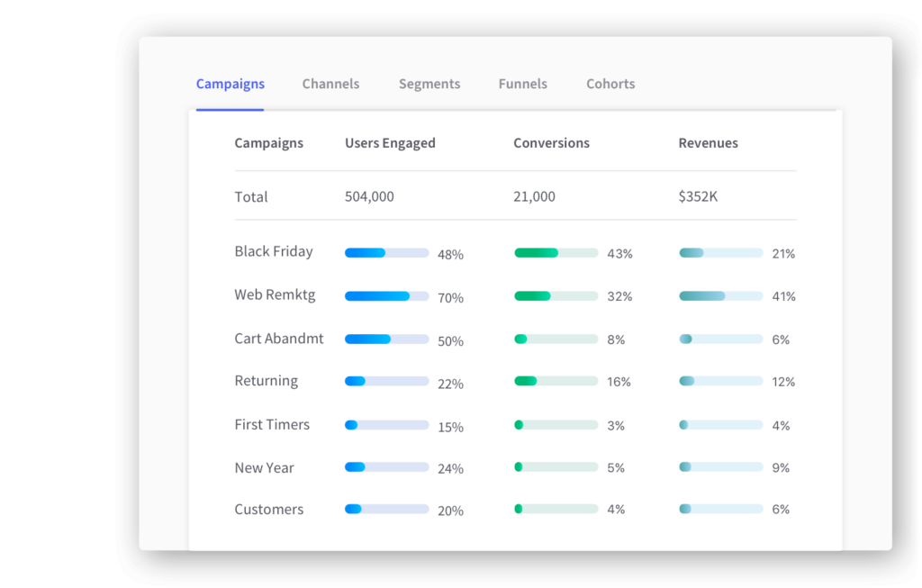922x588 pixels.
Task: Select the First Timers campaign
Action: [x=272, y=424]
